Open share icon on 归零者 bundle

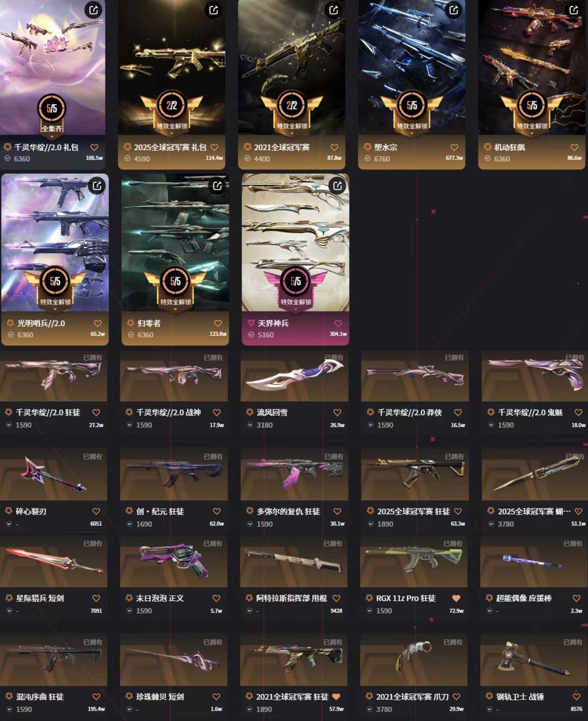click(x=217, y=186)
